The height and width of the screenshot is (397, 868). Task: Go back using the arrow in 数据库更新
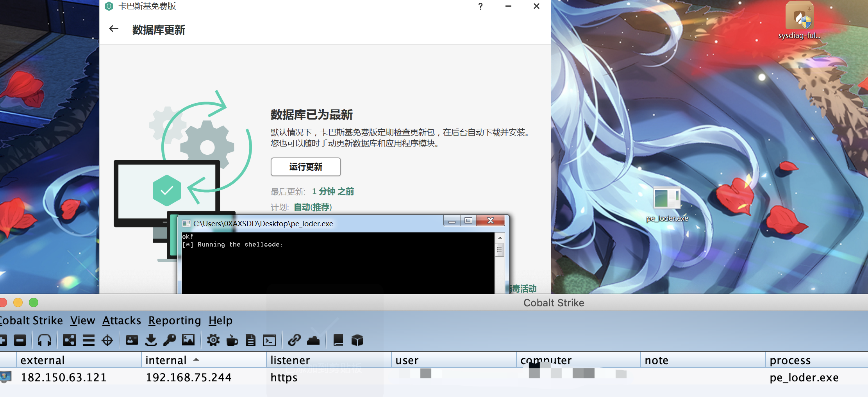(113, 29)
